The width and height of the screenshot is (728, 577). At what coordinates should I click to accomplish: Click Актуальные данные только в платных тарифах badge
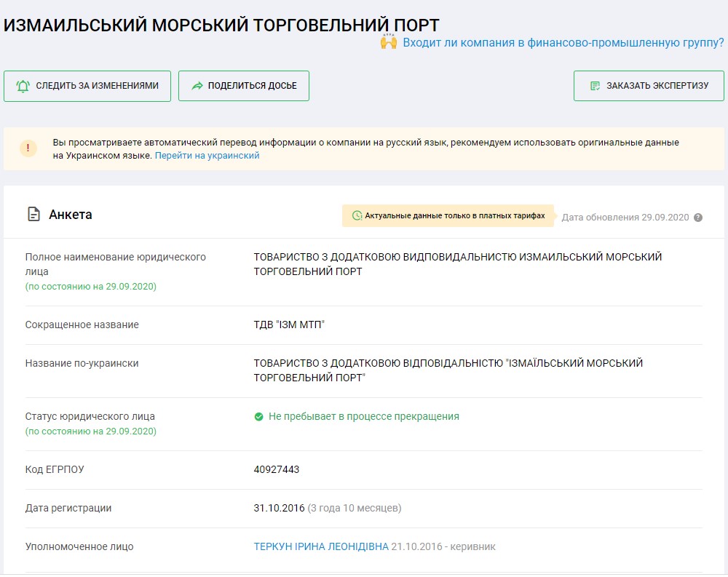click(448, 215)
